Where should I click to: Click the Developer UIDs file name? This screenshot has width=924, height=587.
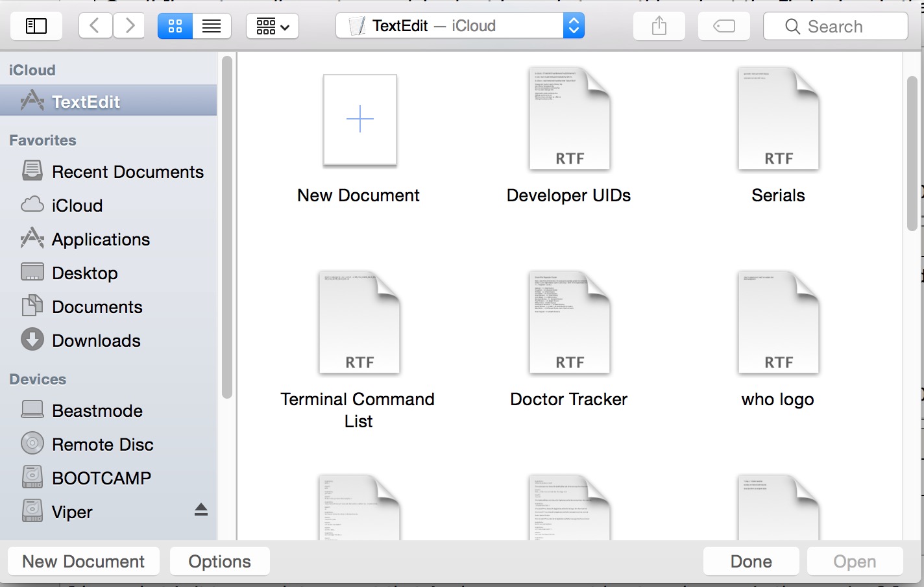(x=568, y=195)
